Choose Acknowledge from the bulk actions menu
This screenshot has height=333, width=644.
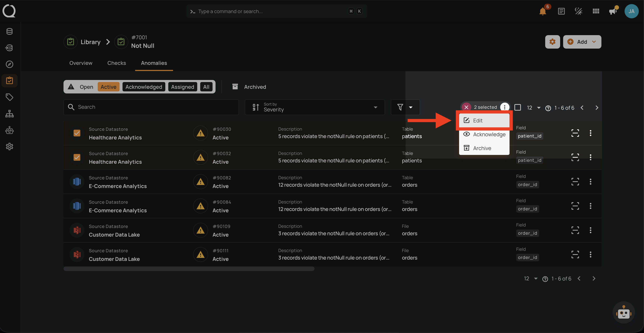484,134
